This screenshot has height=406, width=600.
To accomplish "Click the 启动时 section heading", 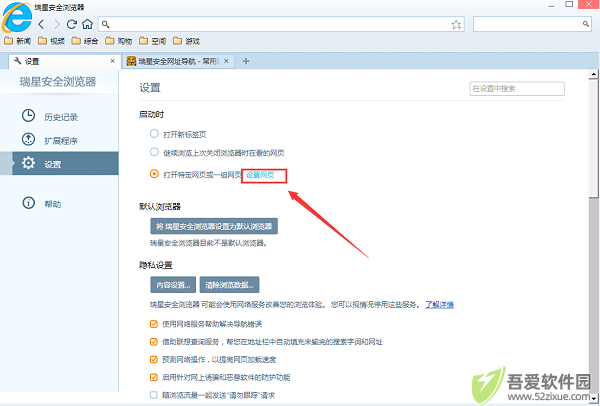I will tap(152, 114).
